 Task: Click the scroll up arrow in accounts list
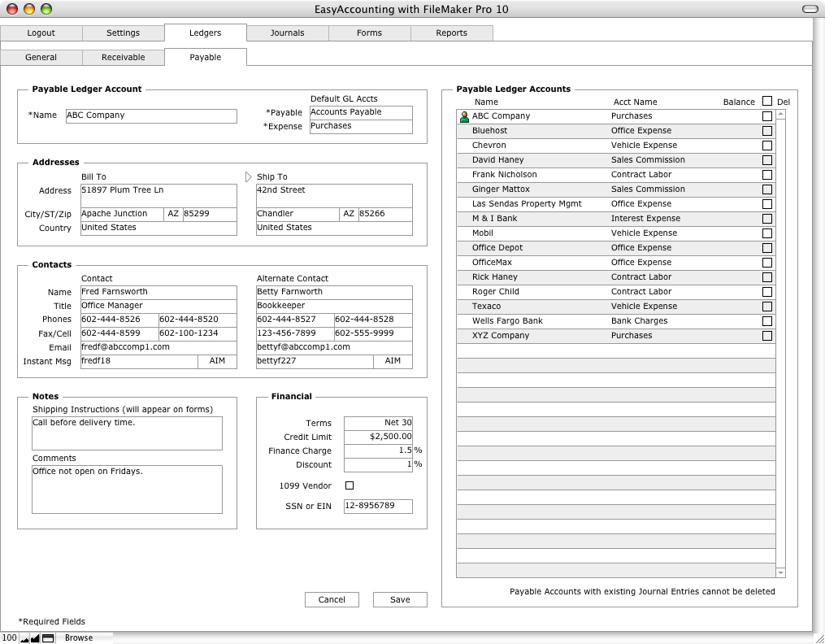click(x=781, y=114)
